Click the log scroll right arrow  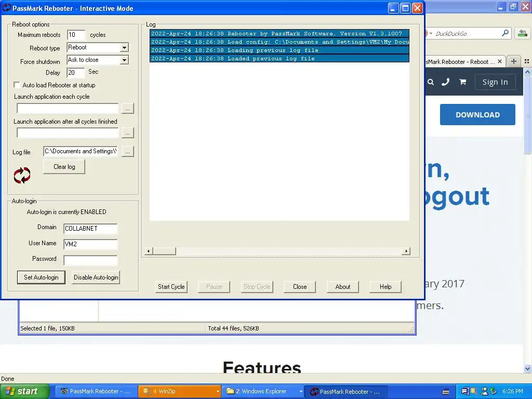click(x=406, y=251)
